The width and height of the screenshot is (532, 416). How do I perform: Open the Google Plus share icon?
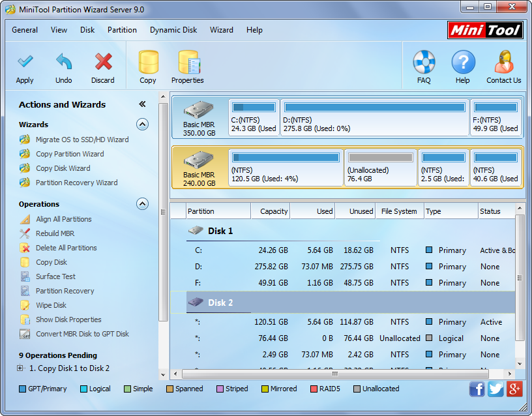pos(514,389)
